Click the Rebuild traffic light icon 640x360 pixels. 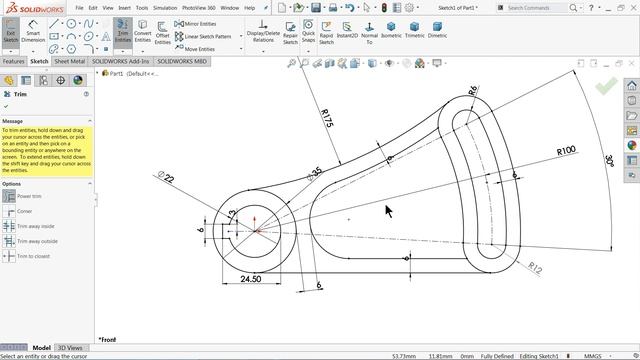coord(384,7)
